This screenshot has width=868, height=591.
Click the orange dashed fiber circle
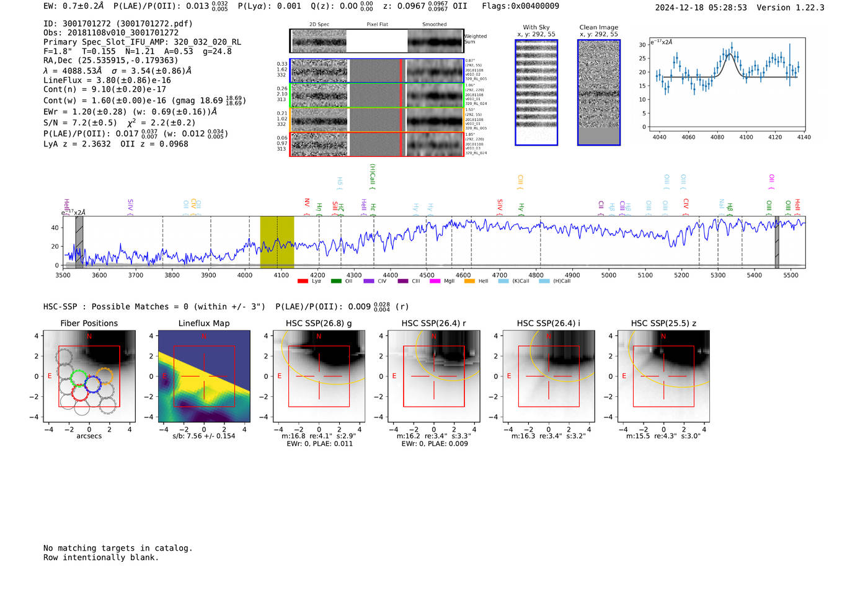[105, 376]
